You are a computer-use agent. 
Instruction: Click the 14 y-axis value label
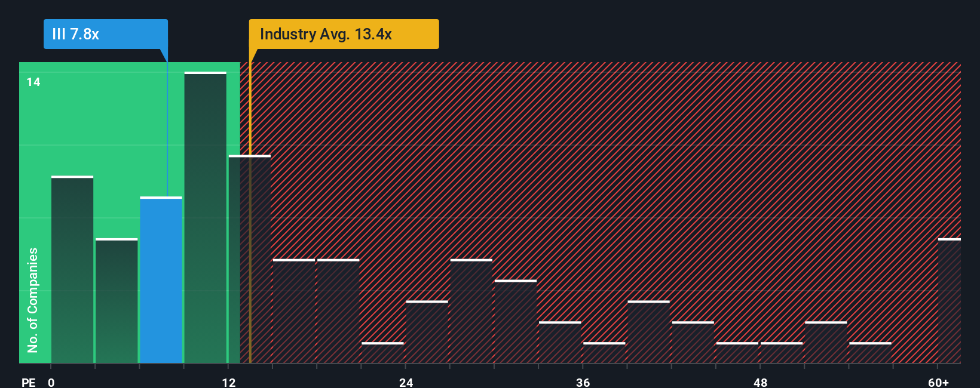tap(33, 82)
